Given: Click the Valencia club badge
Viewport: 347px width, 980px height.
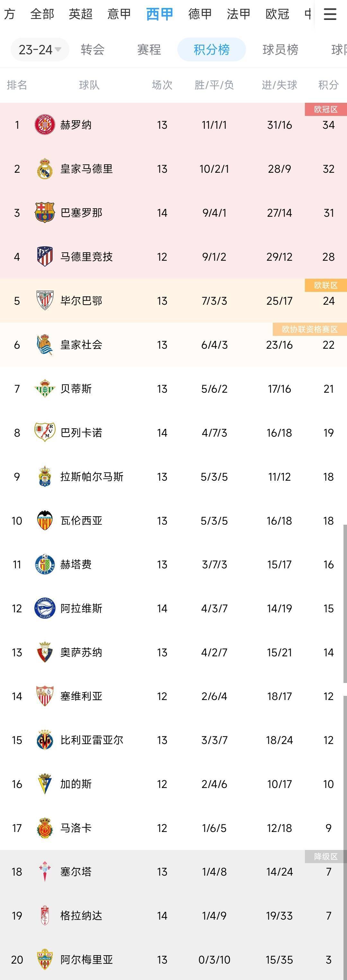Looking at the screenshot, I should [45, 521].
